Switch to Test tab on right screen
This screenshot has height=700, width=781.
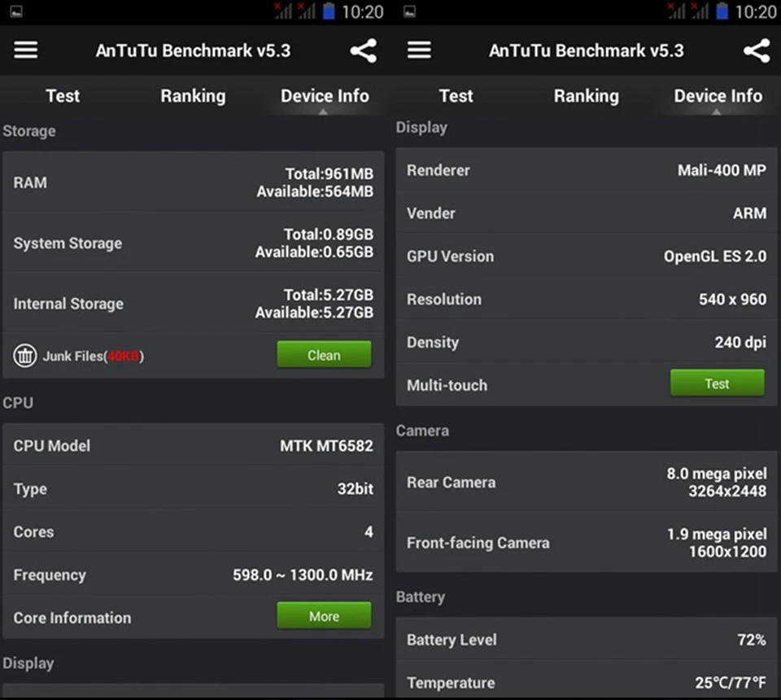click(456, 96)
